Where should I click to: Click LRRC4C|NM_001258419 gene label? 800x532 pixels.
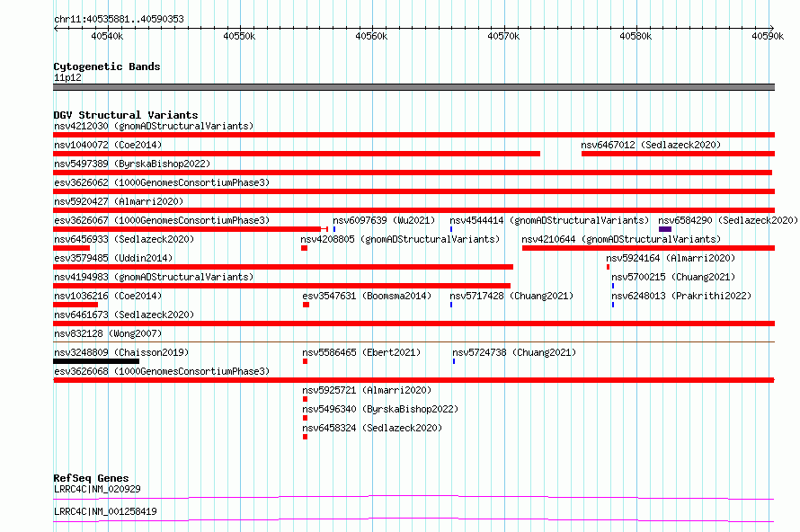click(105, 511)
